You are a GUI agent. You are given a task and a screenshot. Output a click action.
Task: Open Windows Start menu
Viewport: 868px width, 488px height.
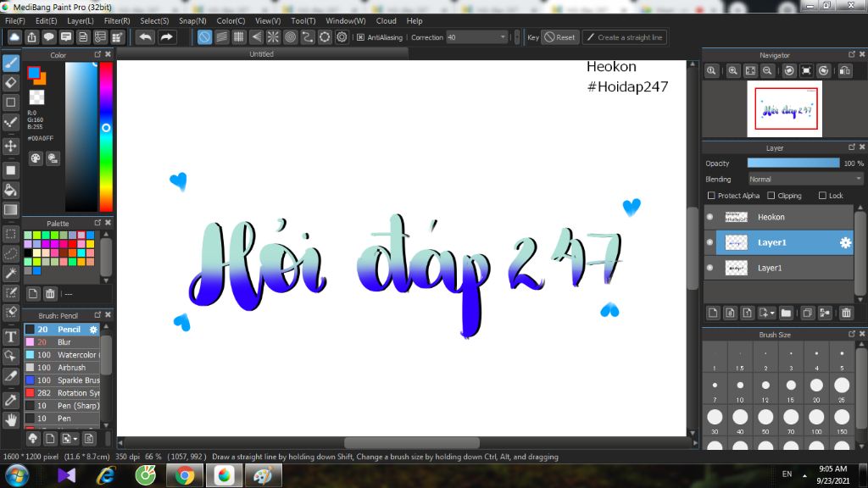pyautogui.click(x=17, y=475)
